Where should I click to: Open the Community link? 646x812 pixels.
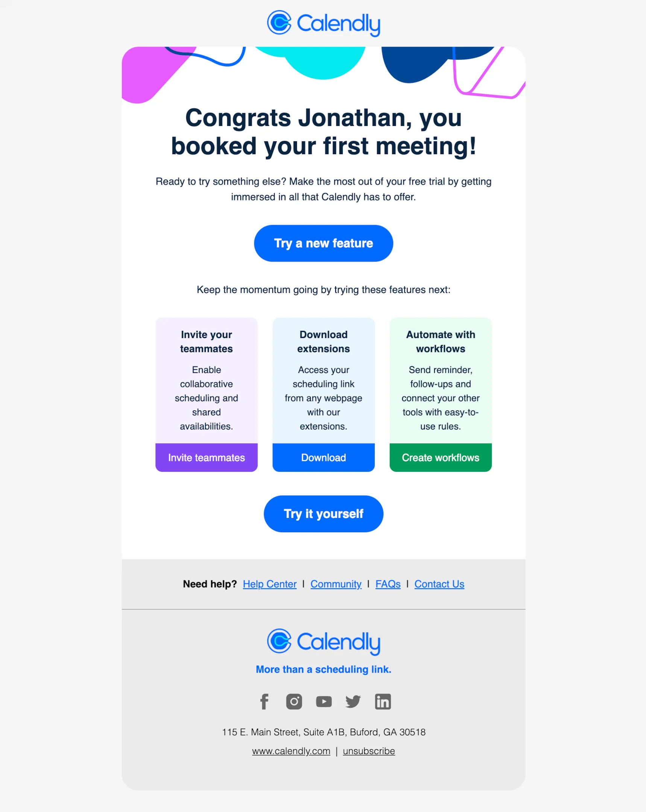pyautogui.click(x=336, y=584)
